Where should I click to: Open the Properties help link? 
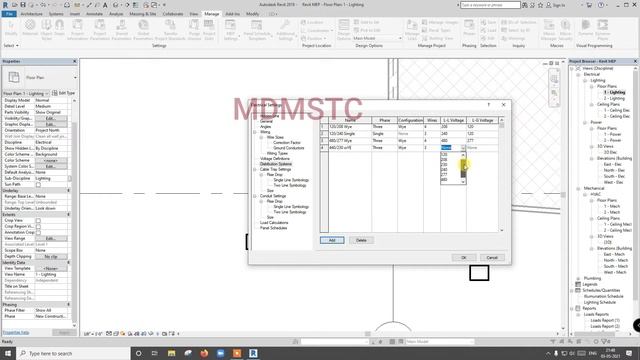coord(16,333)
